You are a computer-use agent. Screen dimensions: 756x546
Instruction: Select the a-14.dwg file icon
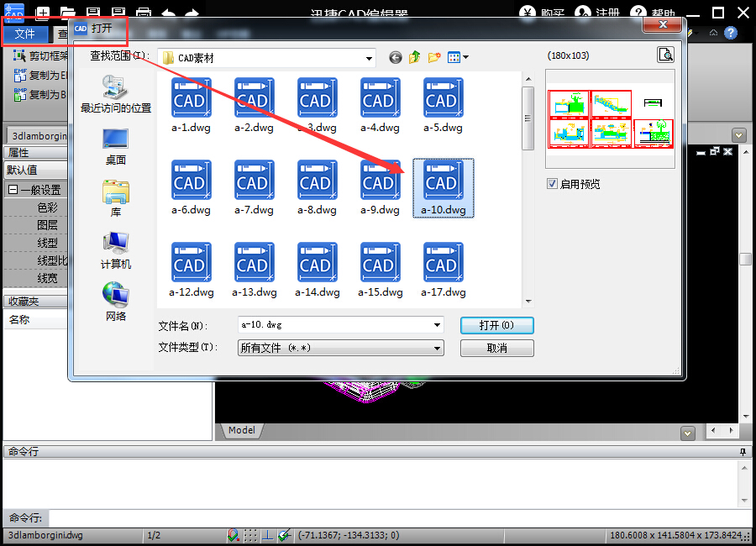(317, 262)
